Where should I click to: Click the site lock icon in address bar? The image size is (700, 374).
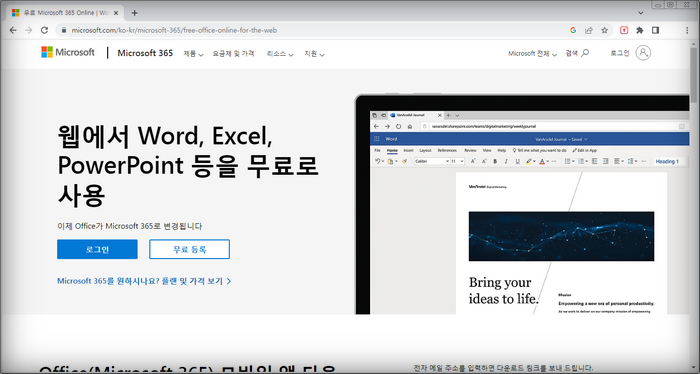[64, 30]
